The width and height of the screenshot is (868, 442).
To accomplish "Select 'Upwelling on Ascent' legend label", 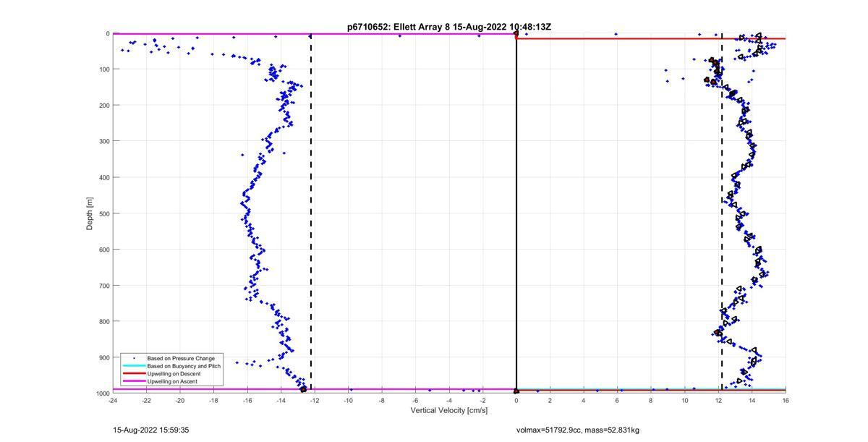I will (172, 381).
